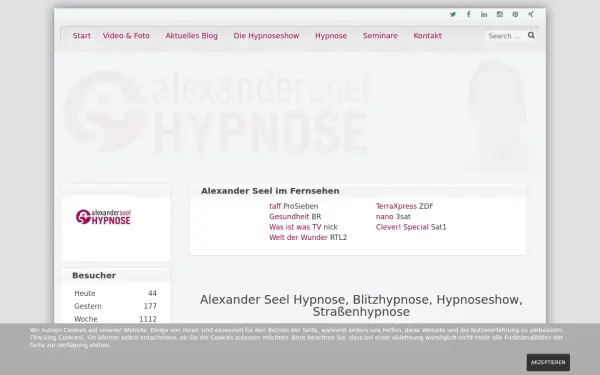Open the Twitter social icon
The image size is (600, 375).
click(453, 15)
